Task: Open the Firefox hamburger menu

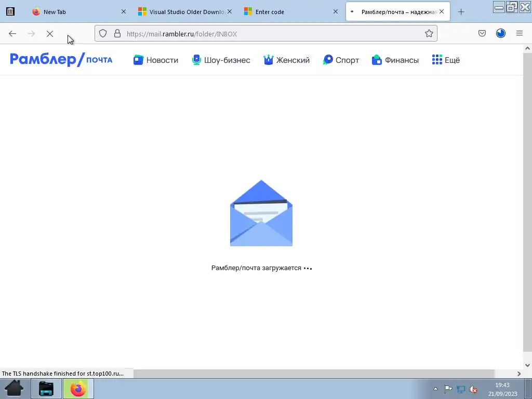Action: (x=520, y=33)
